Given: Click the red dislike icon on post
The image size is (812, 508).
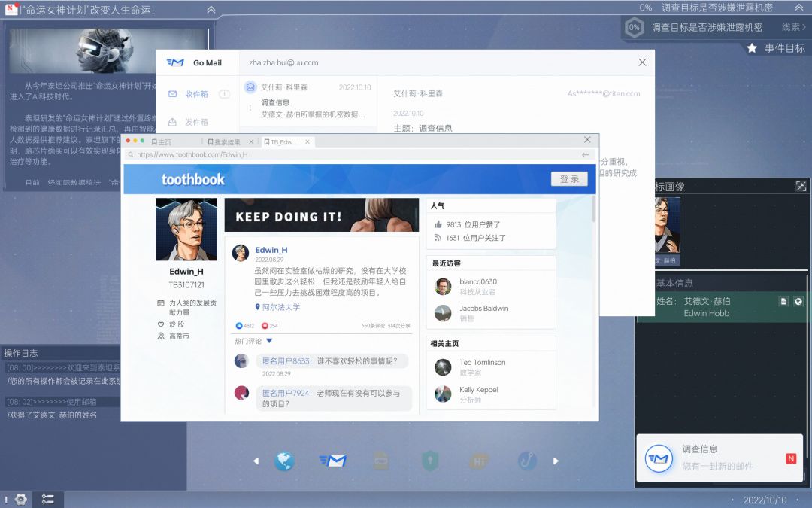Looking at the screenshot, I should (x=265, y=326).
